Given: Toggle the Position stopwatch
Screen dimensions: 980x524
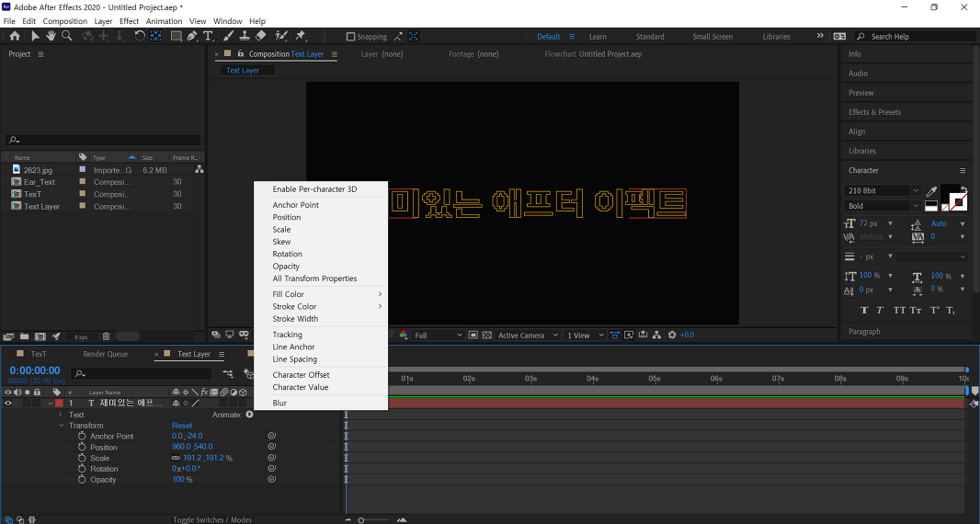Looking at the screenshot, I should (x=82, y=447).
